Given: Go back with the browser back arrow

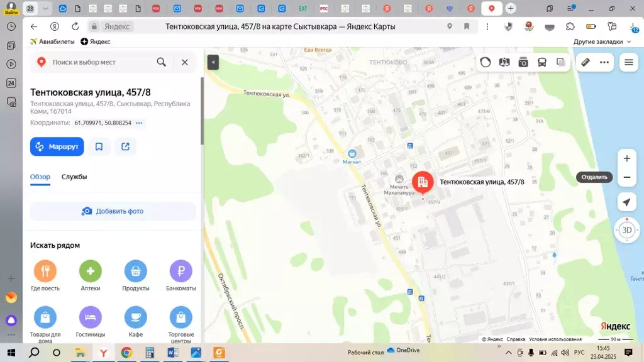Looking at the screenshot, I should tap(34, 26).
